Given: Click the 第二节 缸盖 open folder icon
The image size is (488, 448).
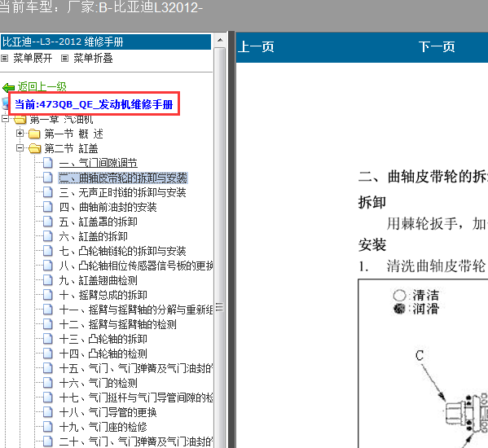Looking at the screenshot, I should click(34, 148).
